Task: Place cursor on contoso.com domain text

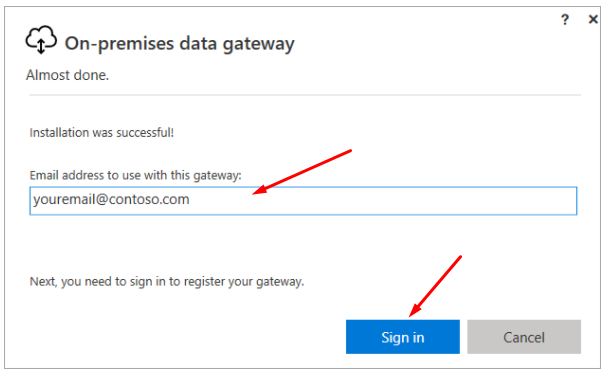Action: coord(149,199)
